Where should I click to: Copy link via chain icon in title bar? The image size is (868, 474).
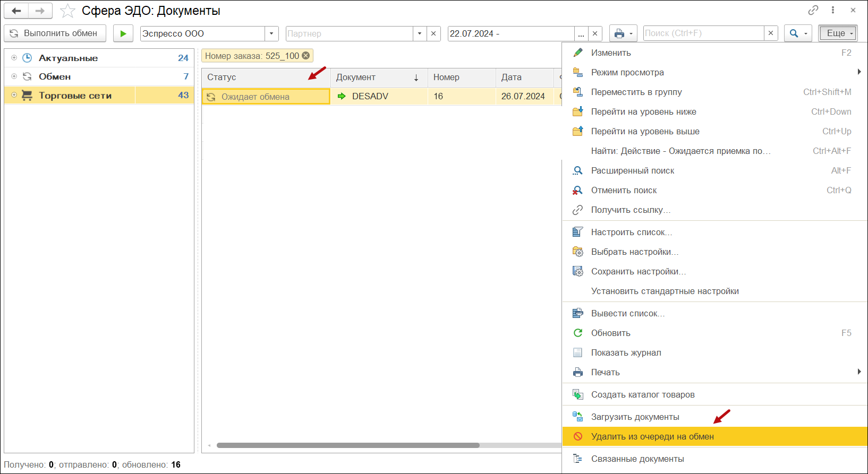pos(813,10)
